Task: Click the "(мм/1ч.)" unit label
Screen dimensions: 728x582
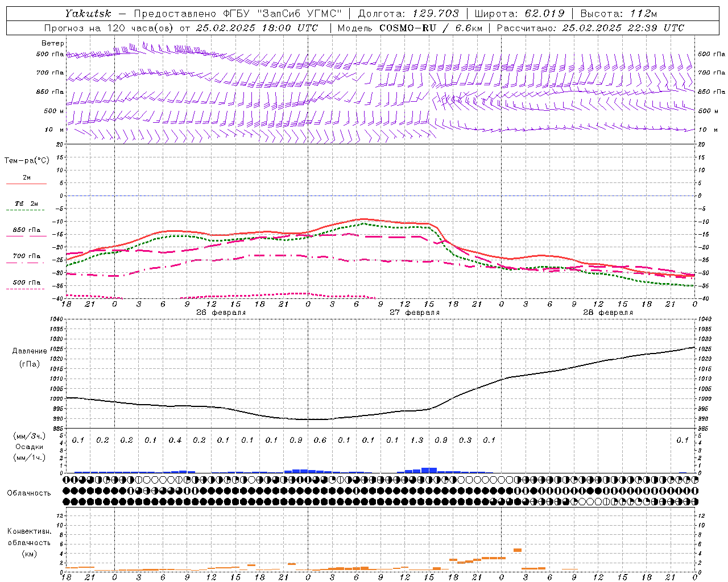Action: pyautogui.click(x=30, y=458)
